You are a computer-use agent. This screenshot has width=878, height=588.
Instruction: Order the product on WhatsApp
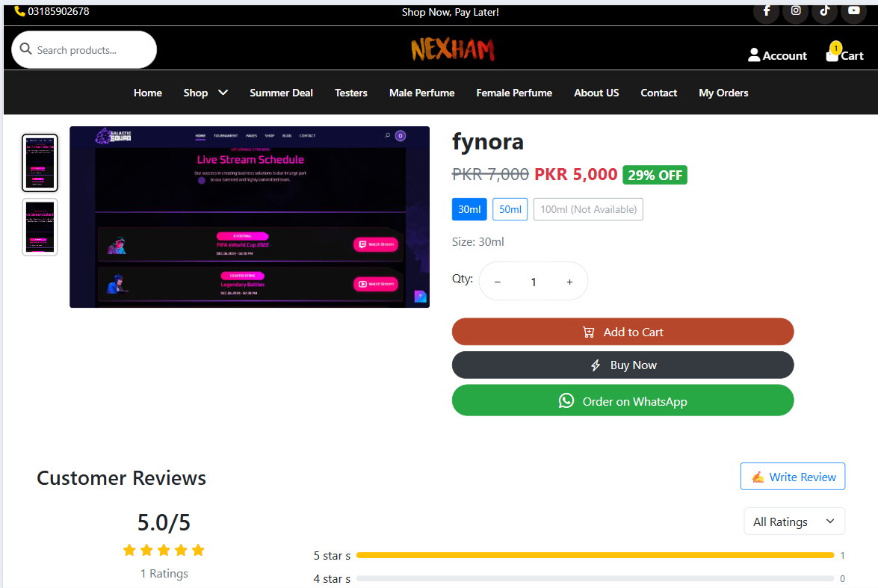[x=622, y=401]
